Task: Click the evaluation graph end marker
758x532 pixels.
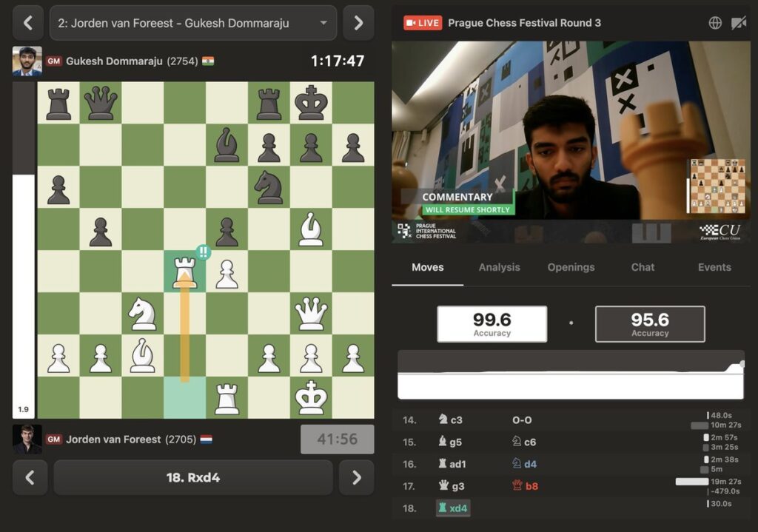Action: pos(742,364)
